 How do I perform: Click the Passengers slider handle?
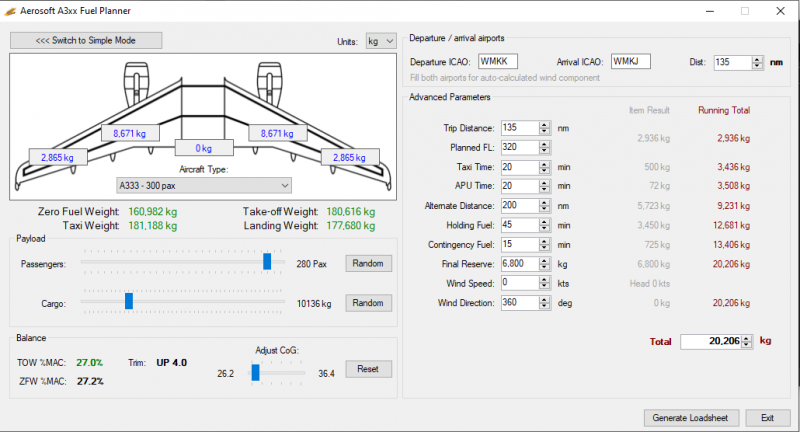click(267, 262)
